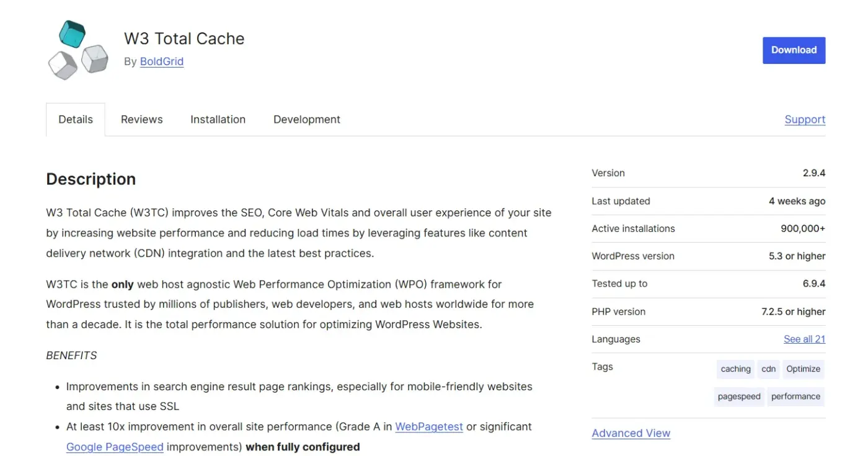Image resolution: width=868 pixels, height=456 pixels.
Task: Click the '7.2.5 or higher' PHP version value
Action: click(x=794, y=312)
